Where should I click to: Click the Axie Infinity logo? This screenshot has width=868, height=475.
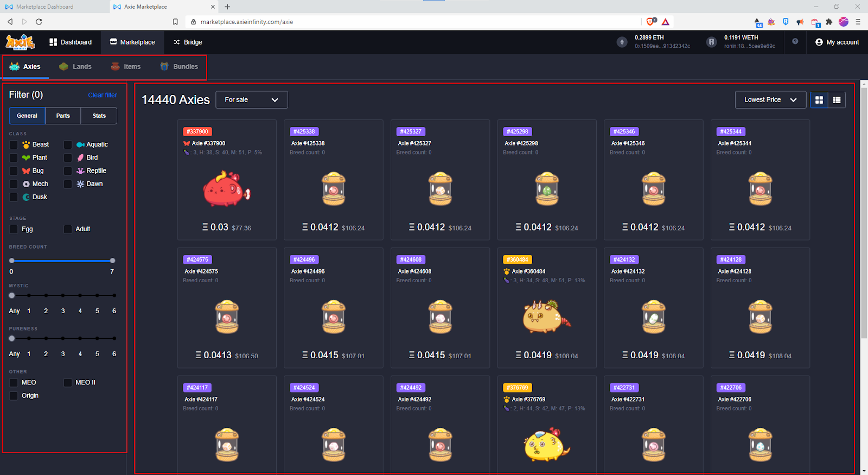coord(21,42)
